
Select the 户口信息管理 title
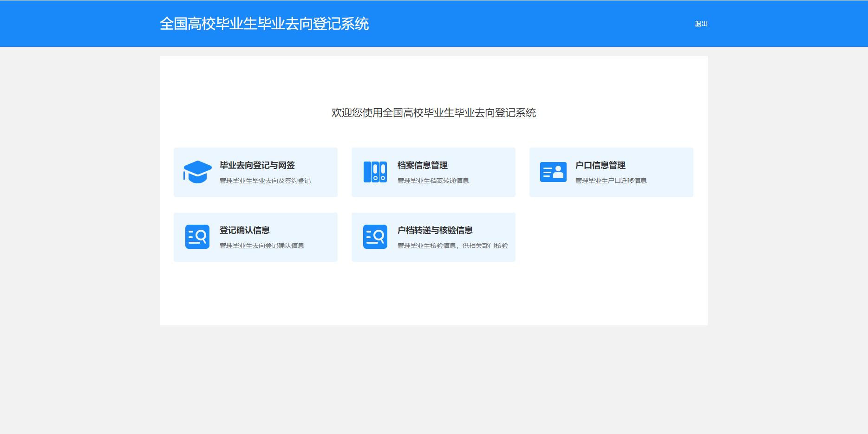[x=600, y=165]
